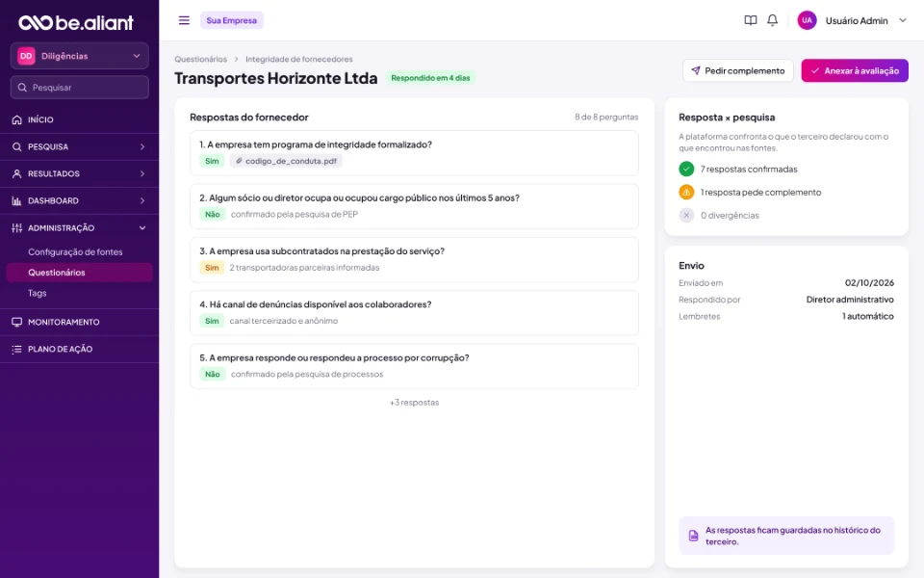The image size is (924, 578).
Task: Follow the Questionários breadcrumb link
Action: click(200, 60)
